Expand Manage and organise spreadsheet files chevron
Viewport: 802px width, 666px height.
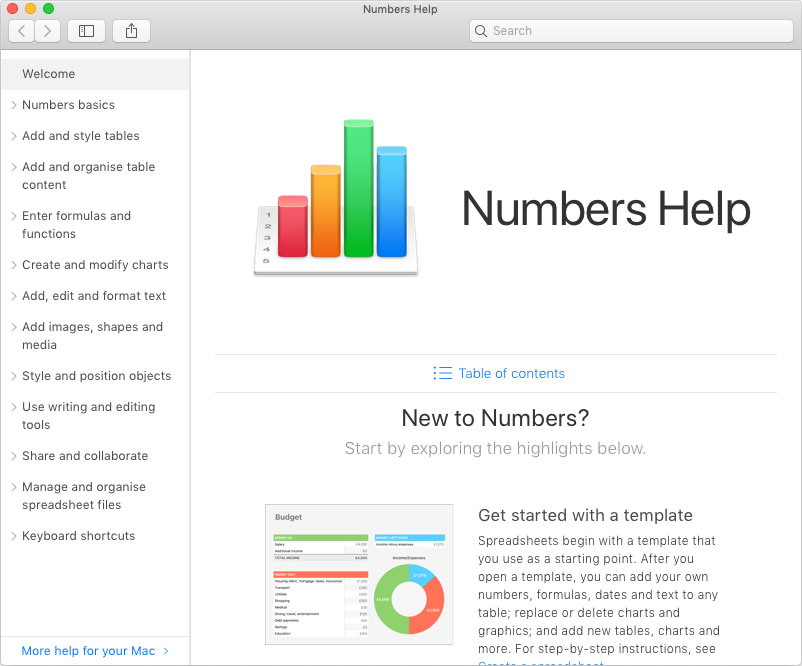pyautogui.click(x=14, y=487)
